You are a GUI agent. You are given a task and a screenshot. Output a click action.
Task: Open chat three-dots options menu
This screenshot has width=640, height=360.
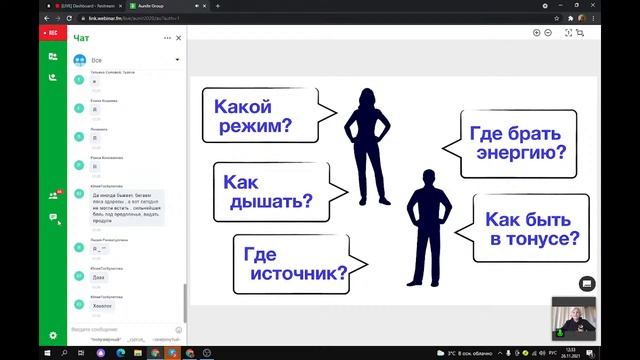point(167,38)
